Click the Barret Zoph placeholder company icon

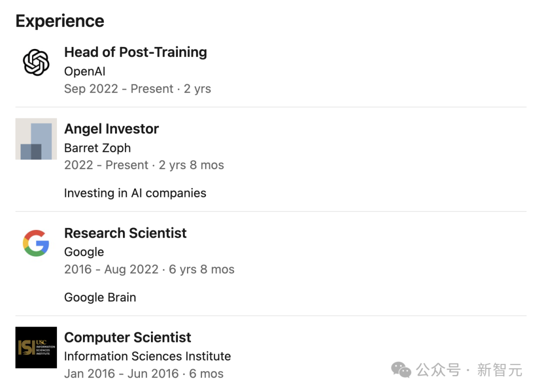coord(36,139)
